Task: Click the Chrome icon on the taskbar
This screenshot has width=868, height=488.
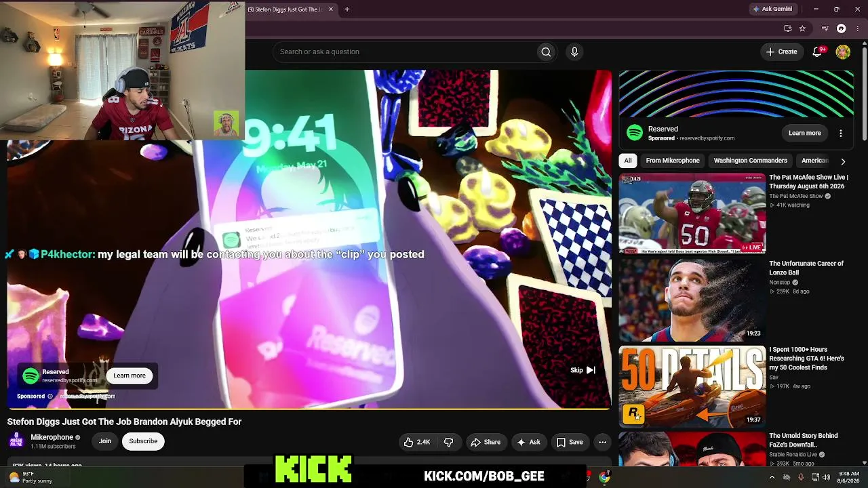Action: [x=604, y=477]
